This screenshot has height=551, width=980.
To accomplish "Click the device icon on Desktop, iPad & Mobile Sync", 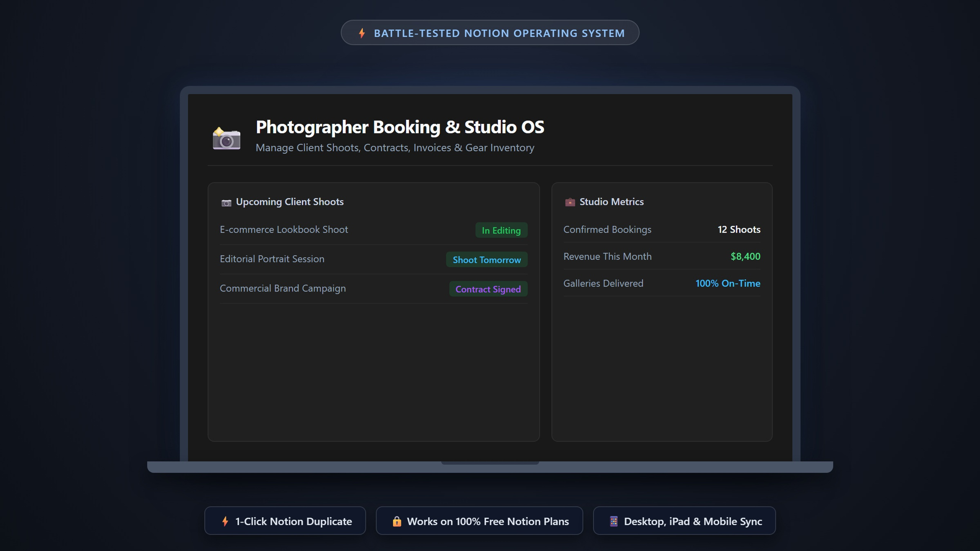I will tap(614, 521).
